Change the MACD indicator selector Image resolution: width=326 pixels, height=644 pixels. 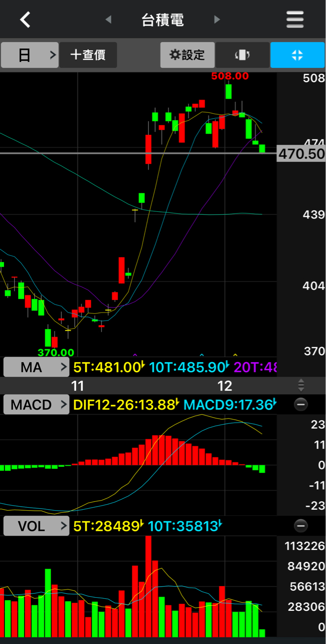click(x=36, y=405)
